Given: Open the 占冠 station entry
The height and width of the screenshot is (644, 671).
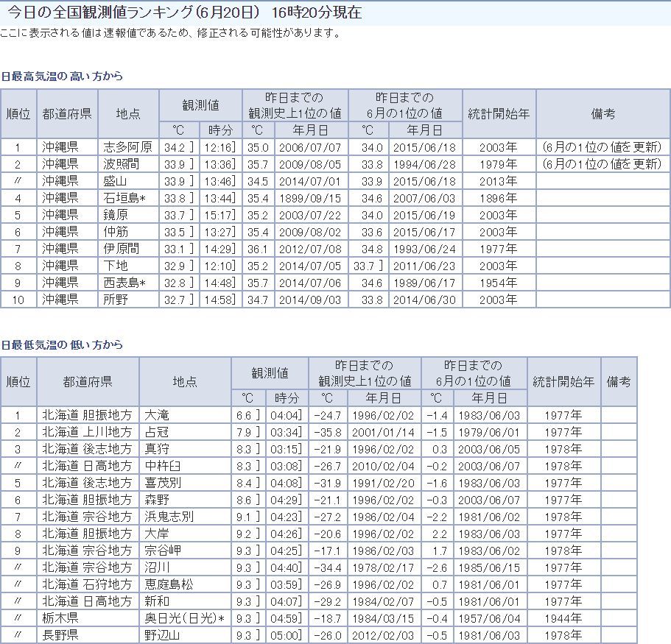Looking at the screenshot, I should pyautogui.click(x=158, y=432).
